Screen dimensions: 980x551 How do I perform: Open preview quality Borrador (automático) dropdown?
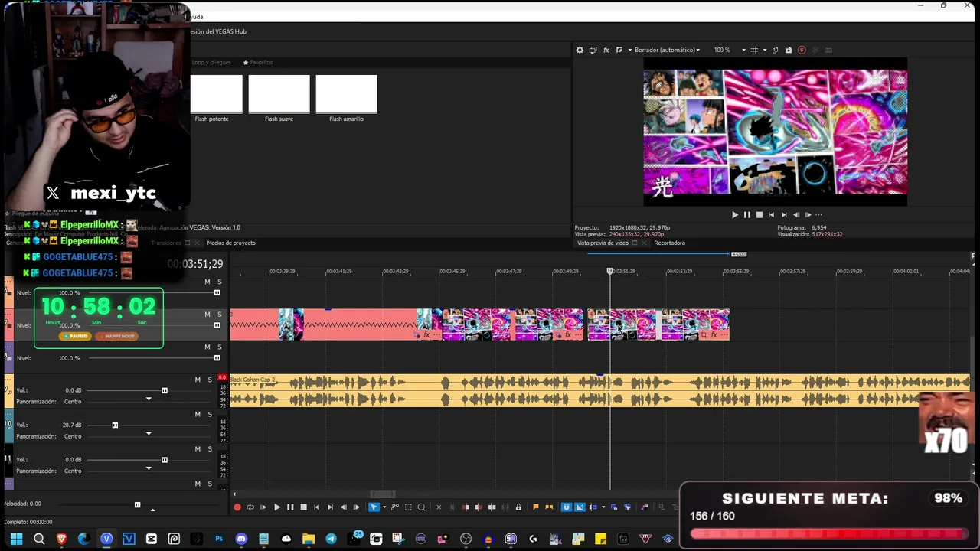pos(667,50)
